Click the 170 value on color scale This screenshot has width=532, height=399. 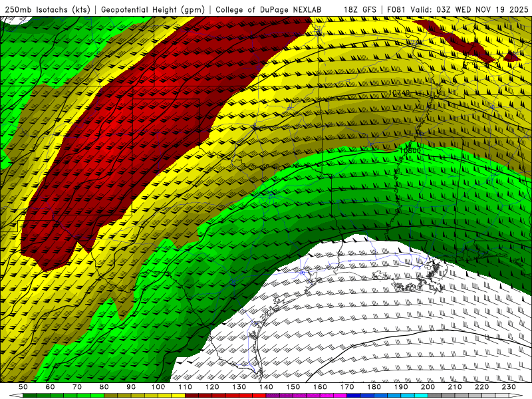(347, 387)
